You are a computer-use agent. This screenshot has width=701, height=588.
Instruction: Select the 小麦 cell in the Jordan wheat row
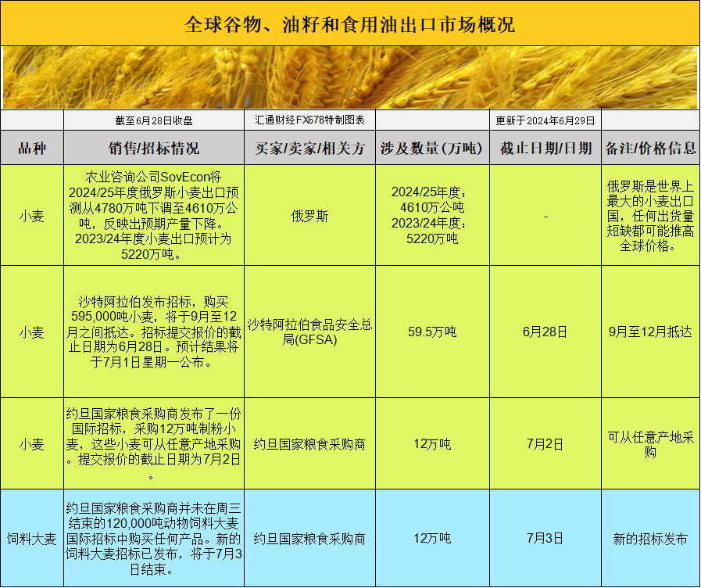[x=32, y=443]
